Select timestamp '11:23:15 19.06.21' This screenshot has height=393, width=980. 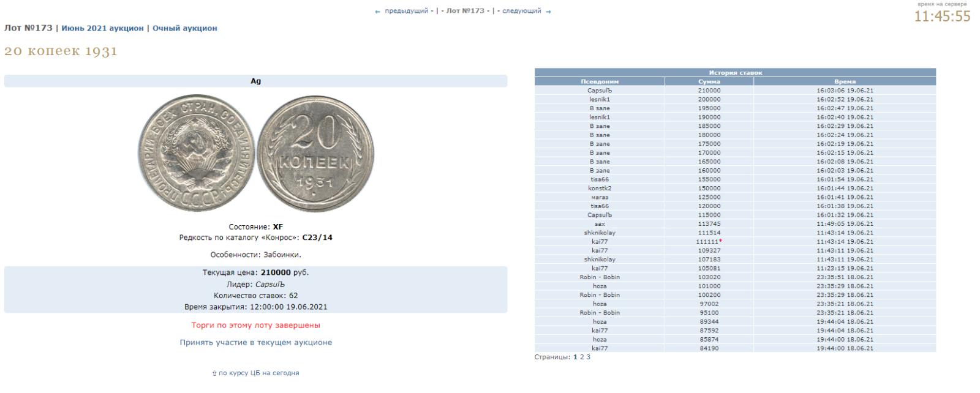[845, 268]
